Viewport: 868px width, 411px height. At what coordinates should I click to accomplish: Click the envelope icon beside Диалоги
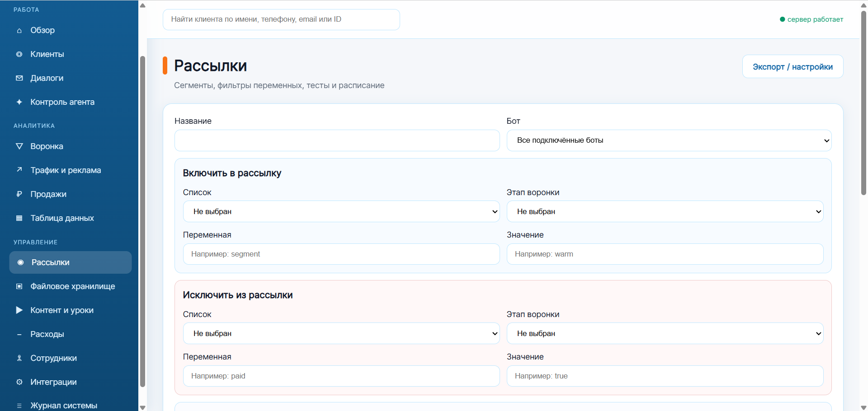click(x=19, y=78)
